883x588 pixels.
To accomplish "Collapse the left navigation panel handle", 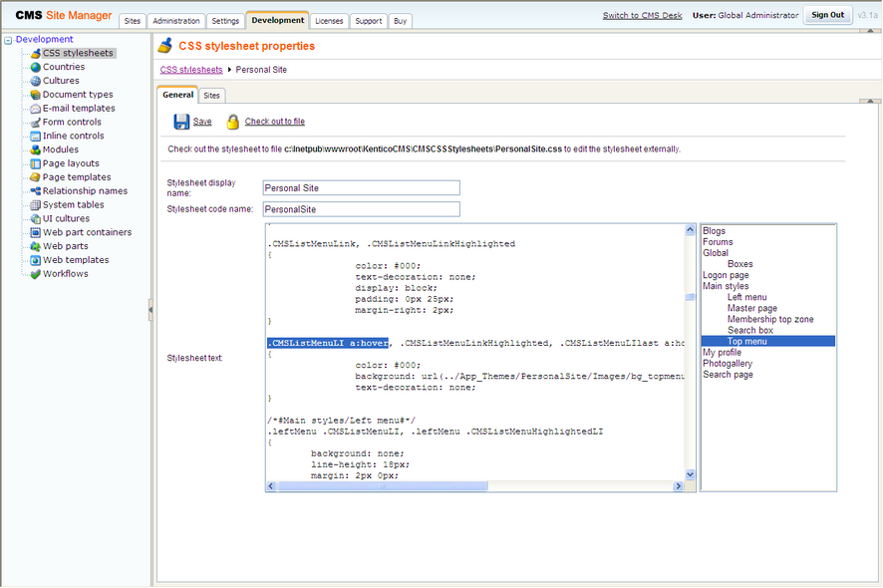I will pos(150,310).
